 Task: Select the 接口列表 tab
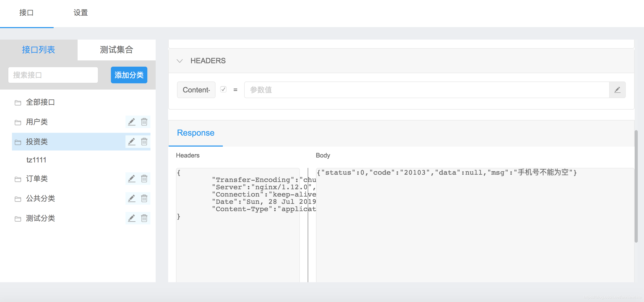click(x=39, y=50)
